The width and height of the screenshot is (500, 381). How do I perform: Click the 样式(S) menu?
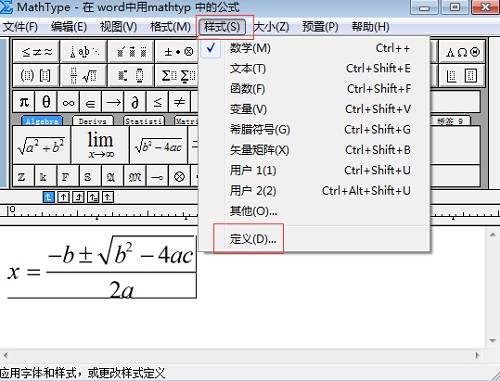click(222, 27)
